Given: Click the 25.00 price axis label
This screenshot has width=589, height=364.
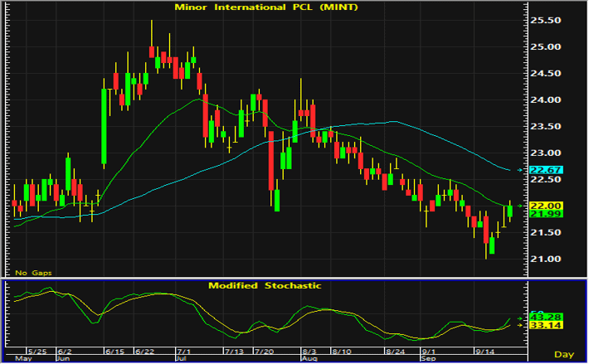Looking at the screenshot, I should [x=545, y=47].
